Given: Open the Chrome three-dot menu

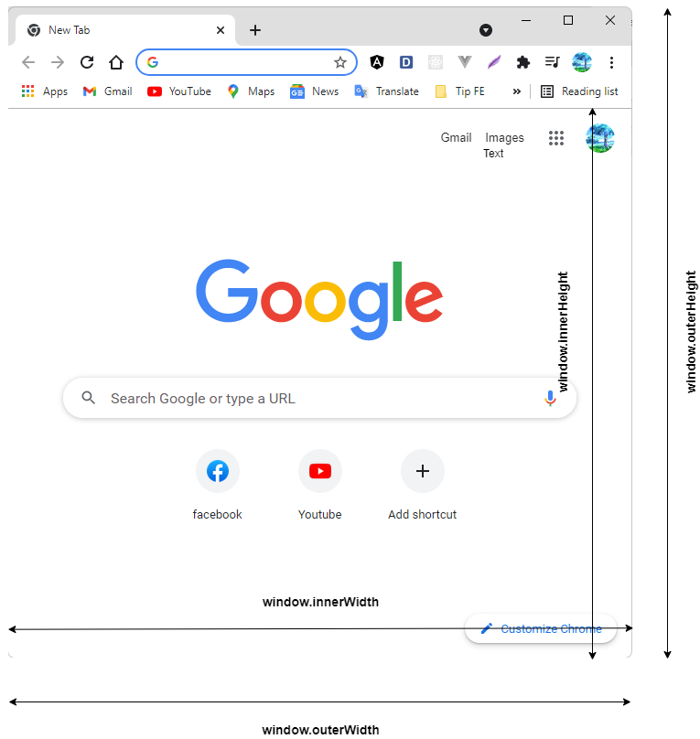Looking at the screenshot, I should point(611,62).
